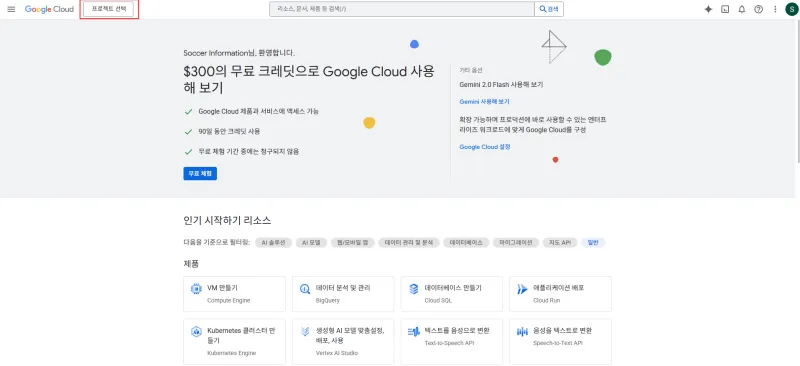The height and width of the screenshot is (366, 800).
Task: Click the Speech-to-Text API waveform icon
Action: point(522,332)
